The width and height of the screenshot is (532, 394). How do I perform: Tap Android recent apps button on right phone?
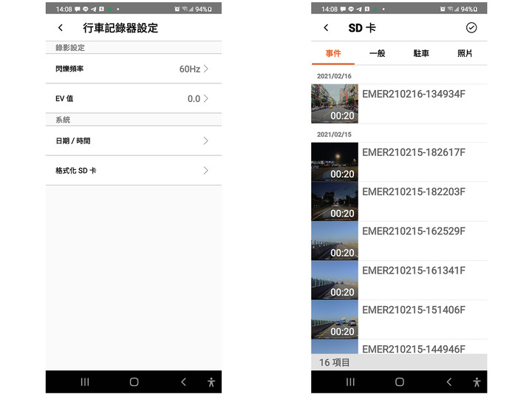tap(350, 382)
